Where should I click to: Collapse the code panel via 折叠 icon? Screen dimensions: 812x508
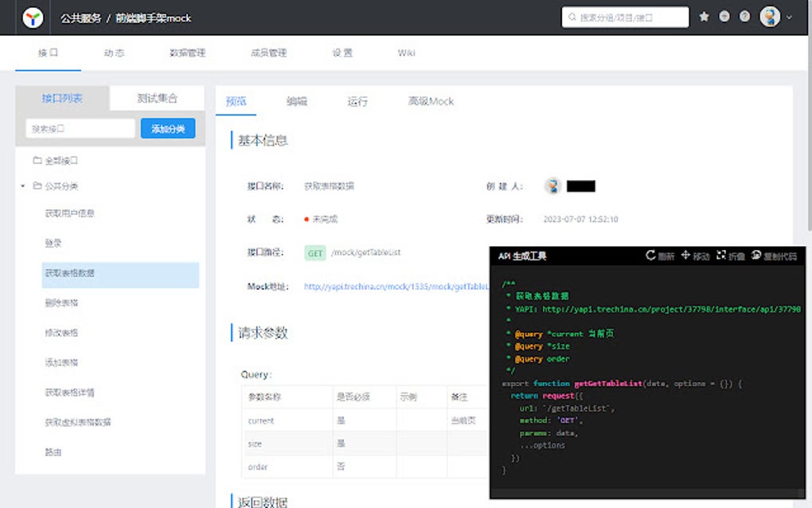(728, 253)
